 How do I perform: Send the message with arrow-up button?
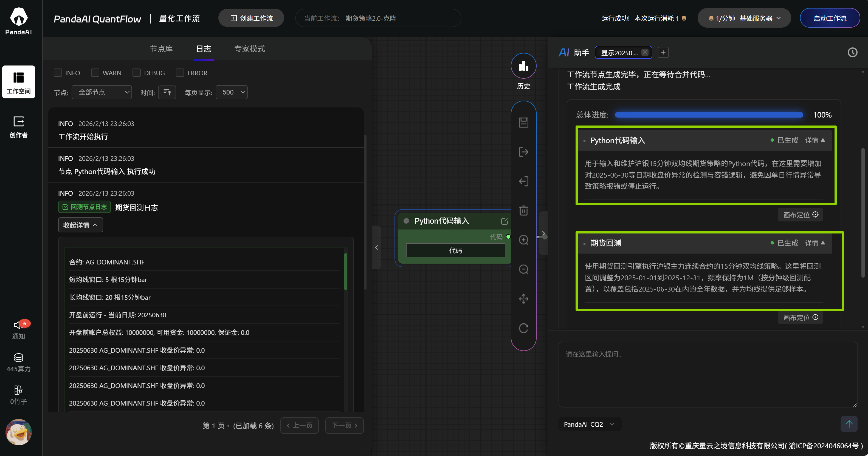[849, 424]
